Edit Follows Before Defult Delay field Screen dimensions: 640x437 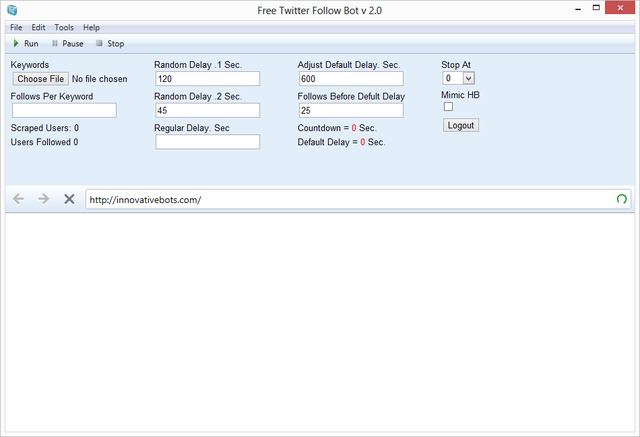[x=351, y=110]
